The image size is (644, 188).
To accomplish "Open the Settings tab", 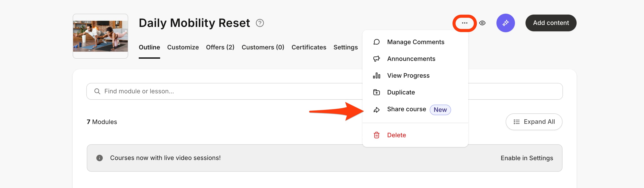I will coord(346,47).
